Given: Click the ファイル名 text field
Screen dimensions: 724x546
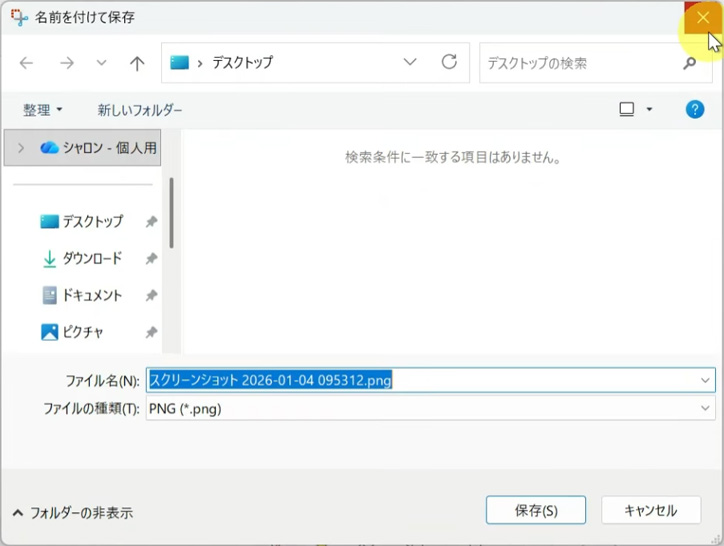Looking at the screenshot, I should click(x=420, y=380).
